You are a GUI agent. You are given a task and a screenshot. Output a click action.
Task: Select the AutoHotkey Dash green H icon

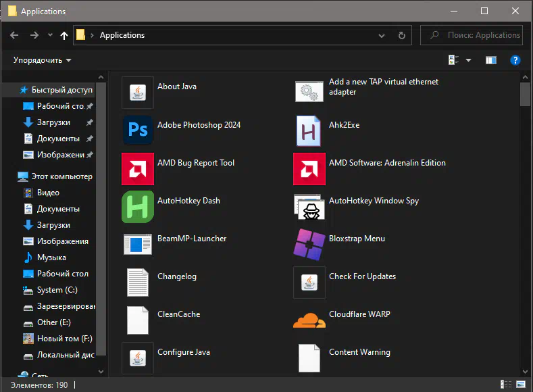138,207
